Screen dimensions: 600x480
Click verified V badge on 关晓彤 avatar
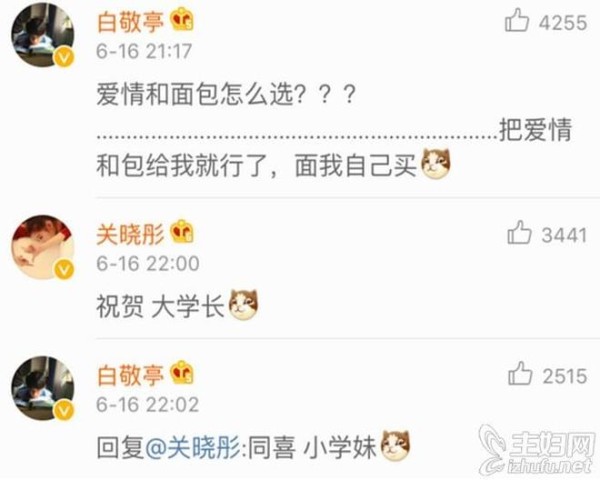[x=64, y=270]
